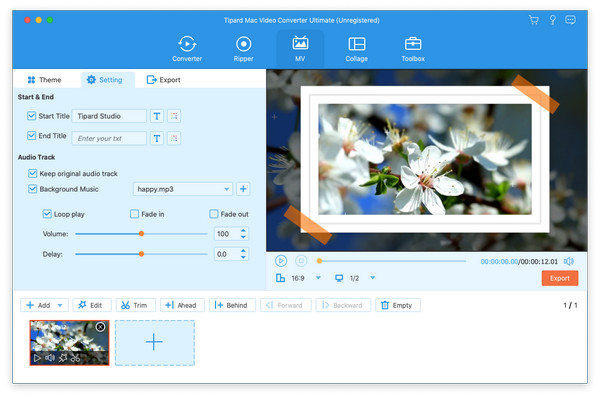Open the Collage module
This screenshot has width=600, height=398.
pyautogui.click(x=356, y=49)
